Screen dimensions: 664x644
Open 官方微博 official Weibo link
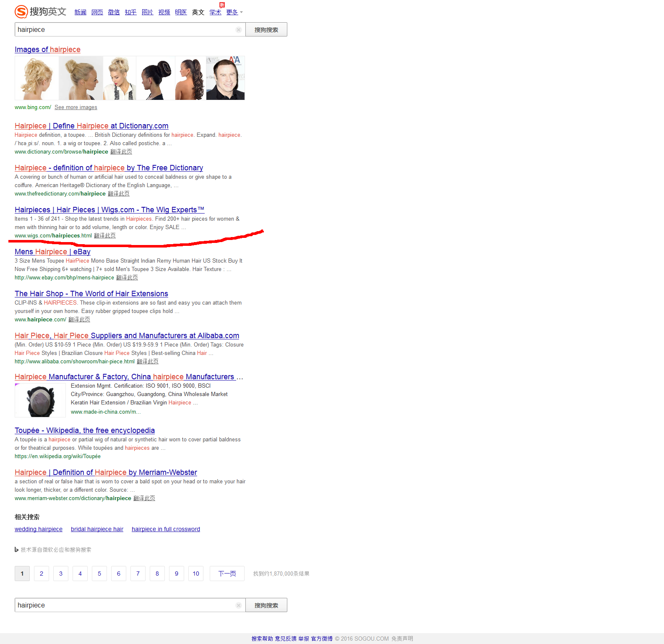click(x=322, y=639)
